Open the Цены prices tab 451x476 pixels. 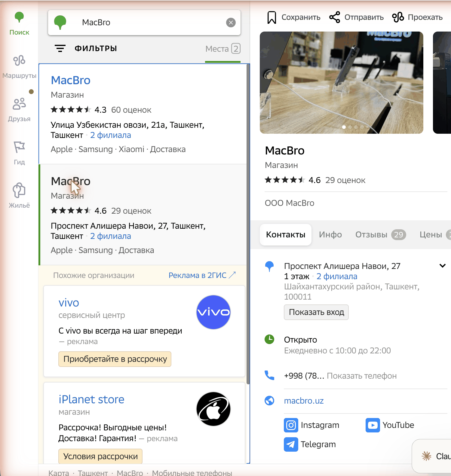click(x=435, y=235)
